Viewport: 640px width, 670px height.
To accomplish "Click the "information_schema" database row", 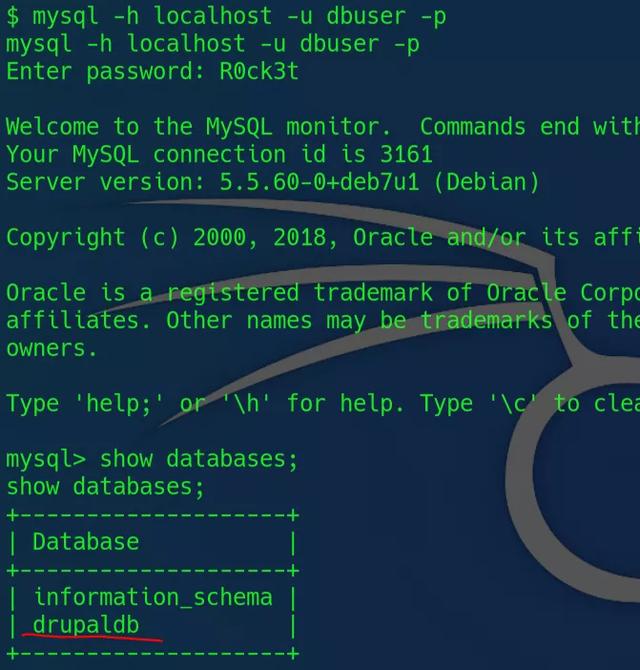I will point(153,597).
